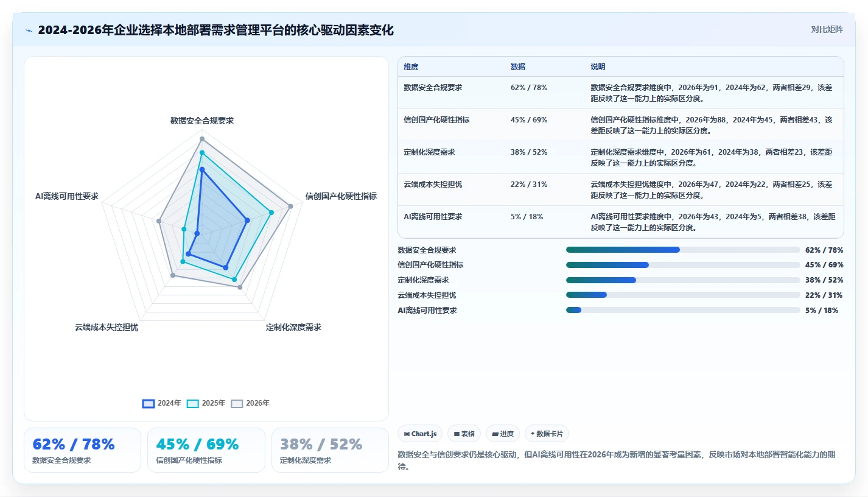Image resolution: width=868 pixels, height=497 pixels.
Task: Click the 2026年 data point for 数据安全合规要求
Action: (x=202, y=139)
